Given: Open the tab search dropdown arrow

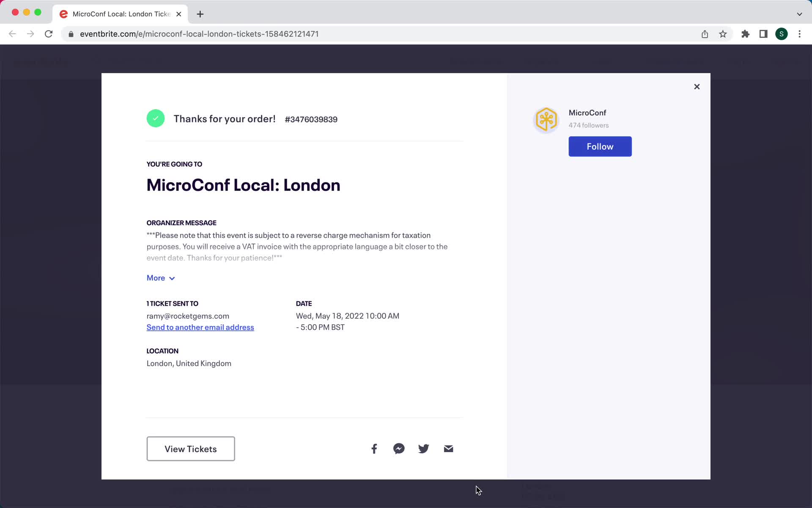Looking at the screenshot, I should click(x=799, y=14).
